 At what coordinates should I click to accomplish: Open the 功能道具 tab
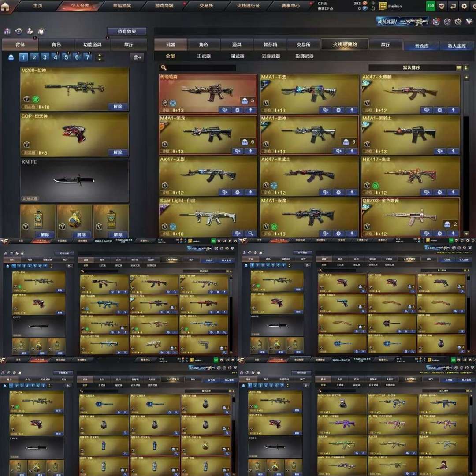(x=92, y=45)
